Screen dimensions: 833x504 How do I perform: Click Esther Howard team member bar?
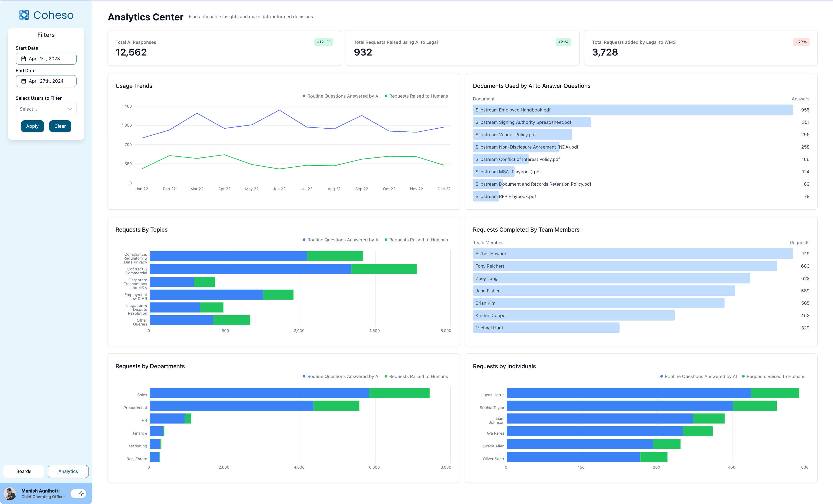(633, 254)
